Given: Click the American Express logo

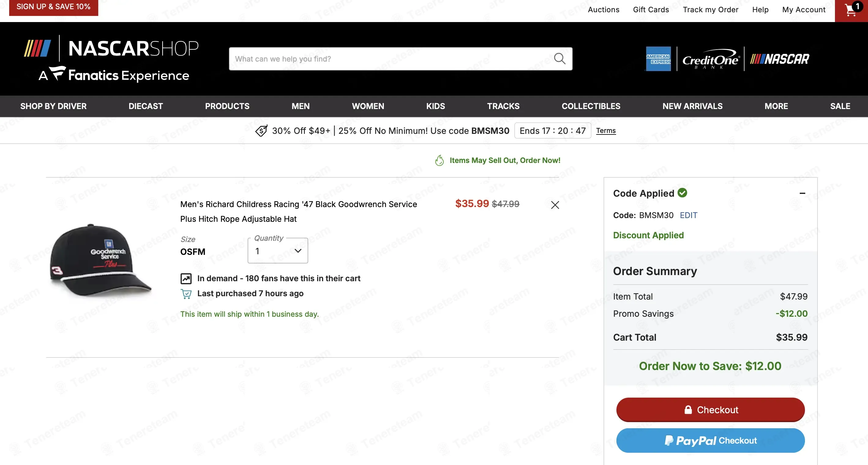Looking at the screenshot, I should click(658, 59).
